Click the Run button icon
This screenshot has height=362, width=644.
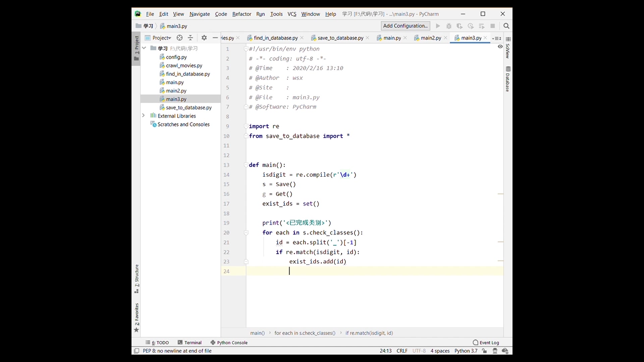[x=437, y=25]
